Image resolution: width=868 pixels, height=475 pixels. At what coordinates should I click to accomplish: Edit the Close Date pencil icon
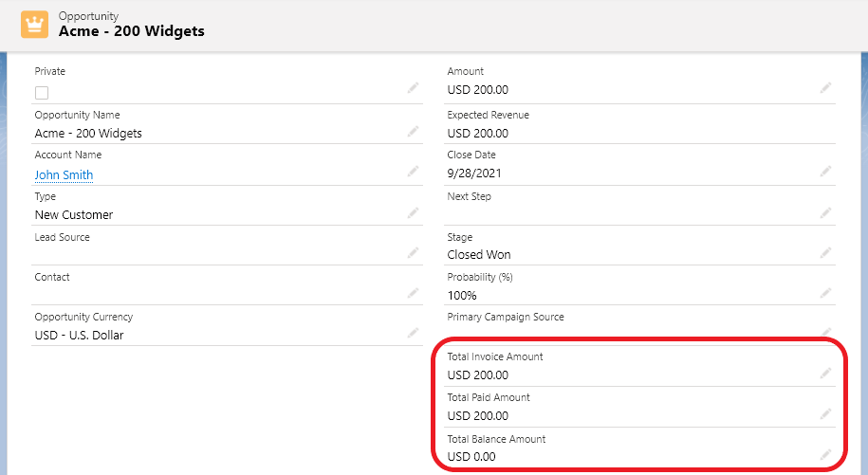pos(826,172)
